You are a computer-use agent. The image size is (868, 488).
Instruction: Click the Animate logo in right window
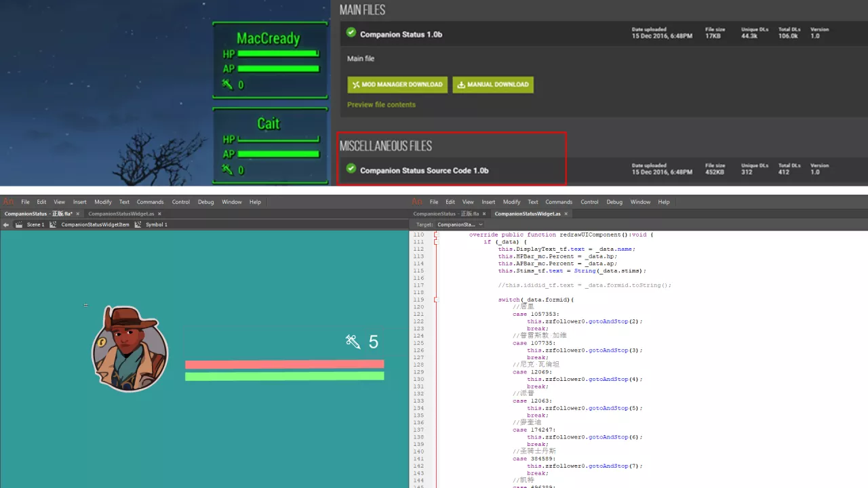(x=417, y=202)
